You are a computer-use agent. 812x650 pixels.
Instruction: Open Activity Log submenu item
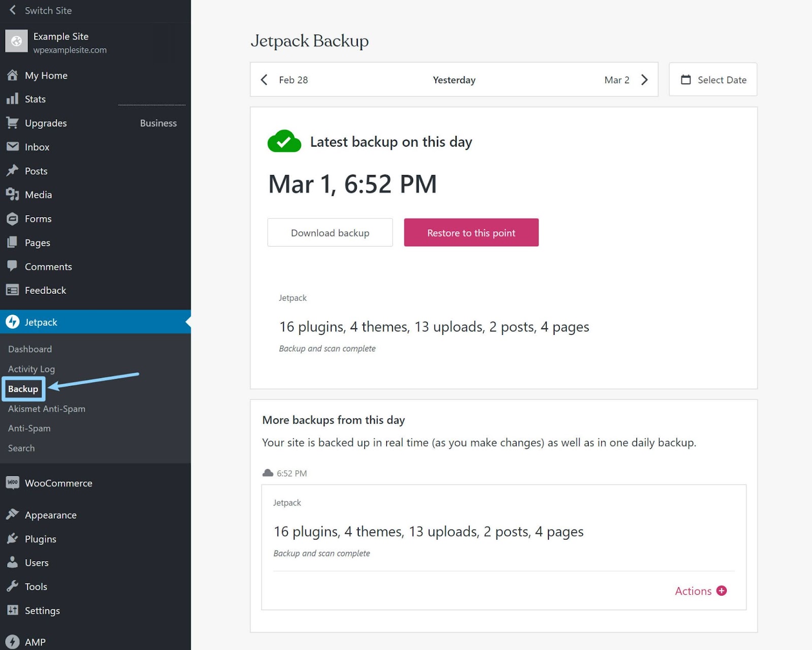(x=31, y=369)
